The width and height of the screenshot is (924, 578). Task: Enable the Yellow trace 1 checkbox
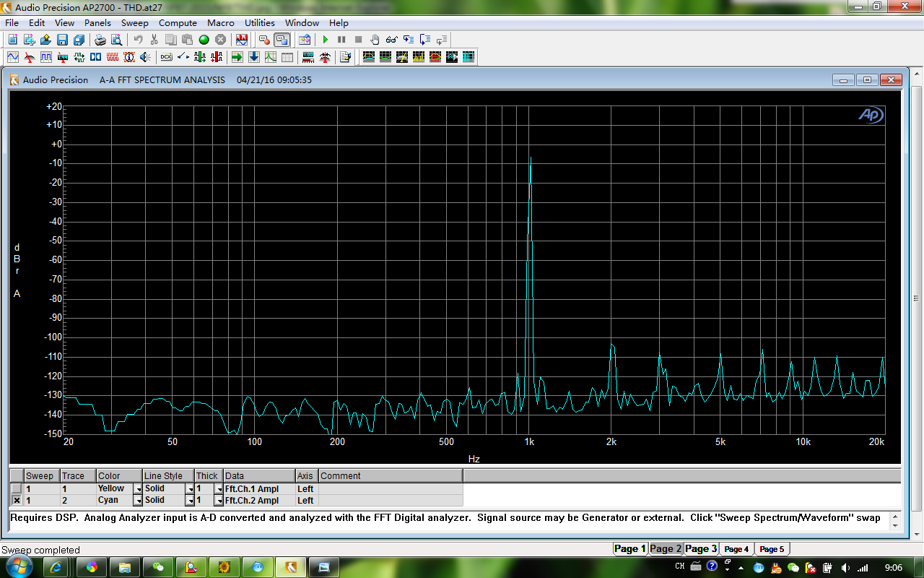(17, 489)
